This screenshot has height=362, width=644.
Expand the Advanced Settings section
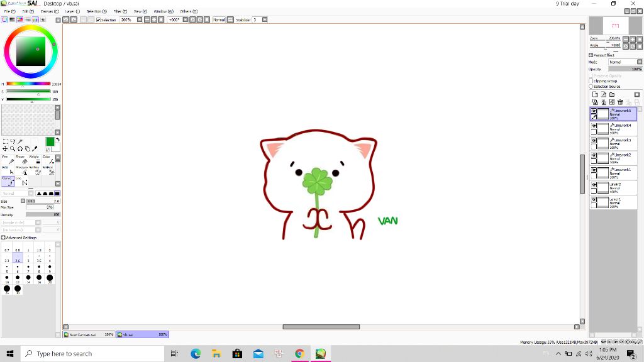(x=3, y=238)
